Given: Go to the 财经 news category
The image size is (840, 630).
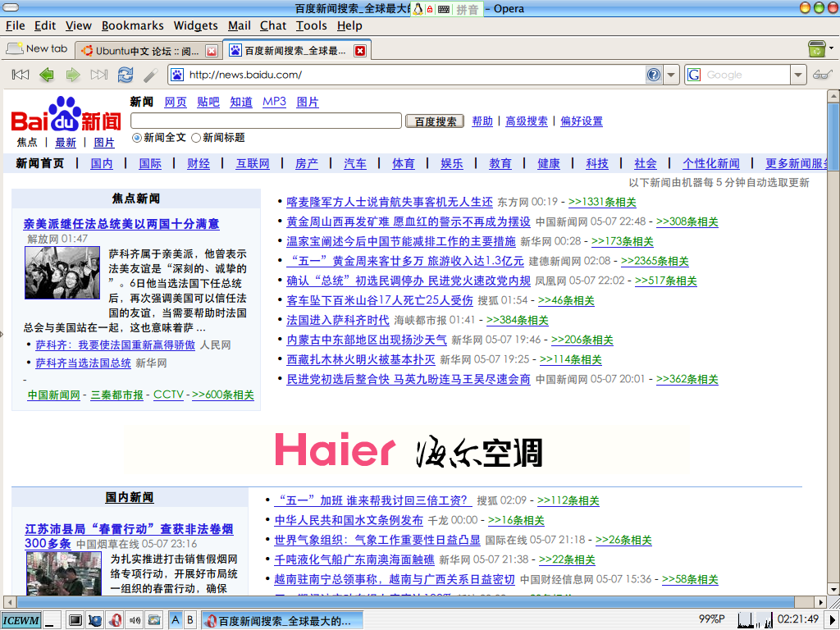Looking at the screenshot, I should point(199,163).
